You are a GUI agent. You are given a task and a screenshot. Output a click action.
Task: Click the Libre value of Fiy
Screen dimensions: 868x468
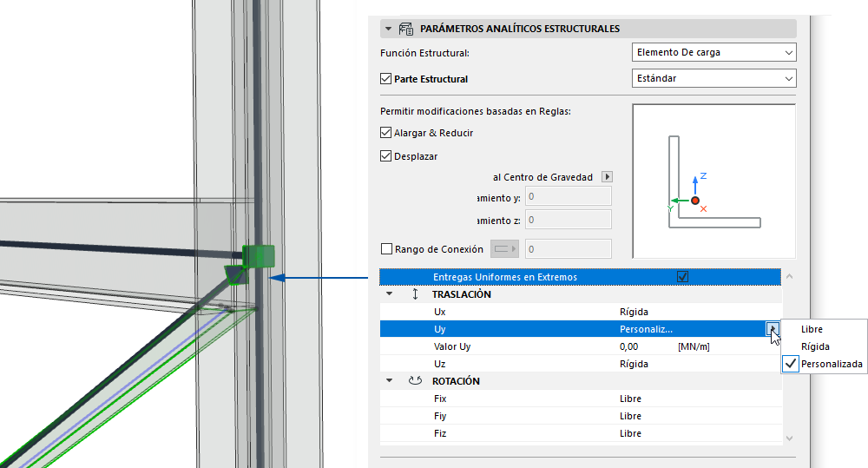pos(630,416)
